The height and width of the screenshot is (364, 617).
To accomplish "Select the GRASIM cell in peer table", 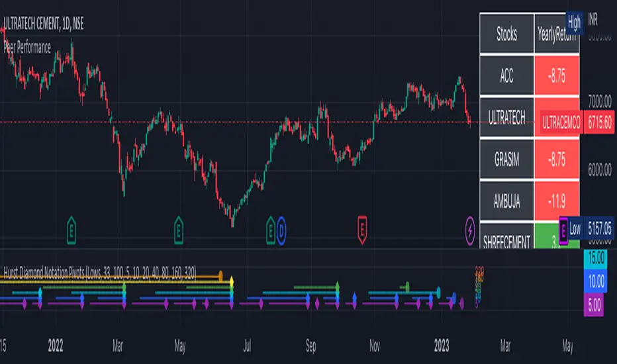I will coord(506,159).
